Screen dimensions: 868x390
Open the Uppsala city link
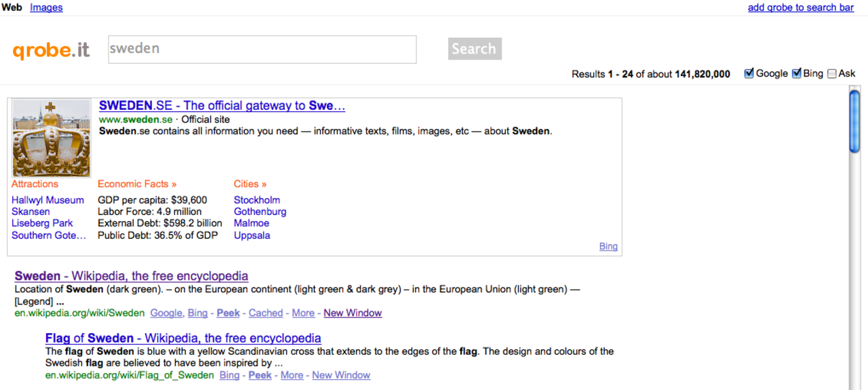click(x=252, y=235)
